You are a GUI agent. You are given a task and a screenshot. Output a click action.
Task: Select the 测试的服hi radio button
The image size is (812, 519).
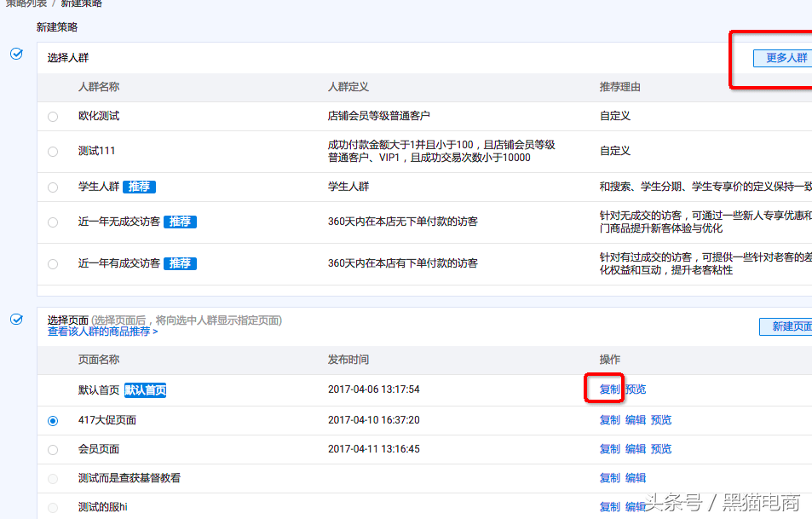[53, 508]
